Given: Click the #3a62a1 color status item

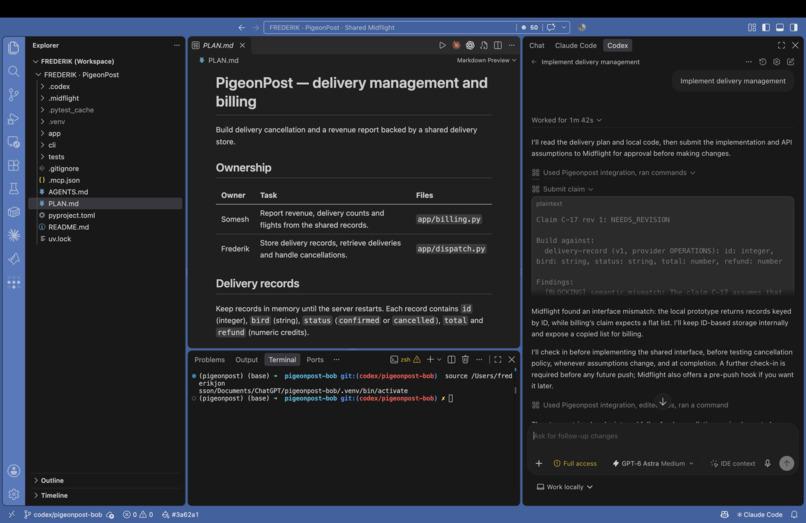Looking at the screenshot, I should coord(180,514).
